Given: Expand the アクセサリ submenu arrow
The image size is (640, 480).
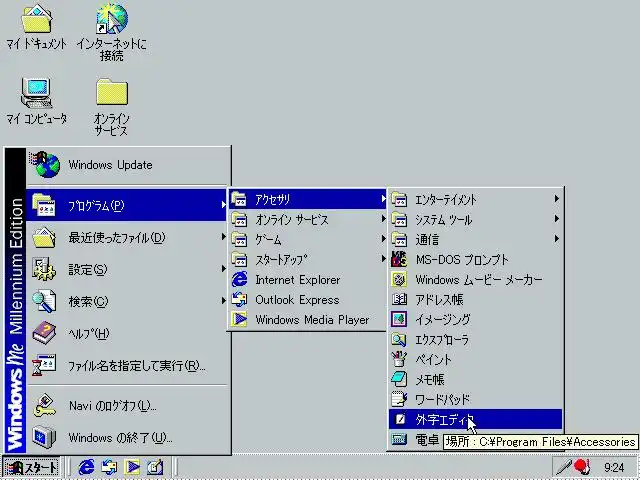Looking at the screenshot, I should point(383,199).
